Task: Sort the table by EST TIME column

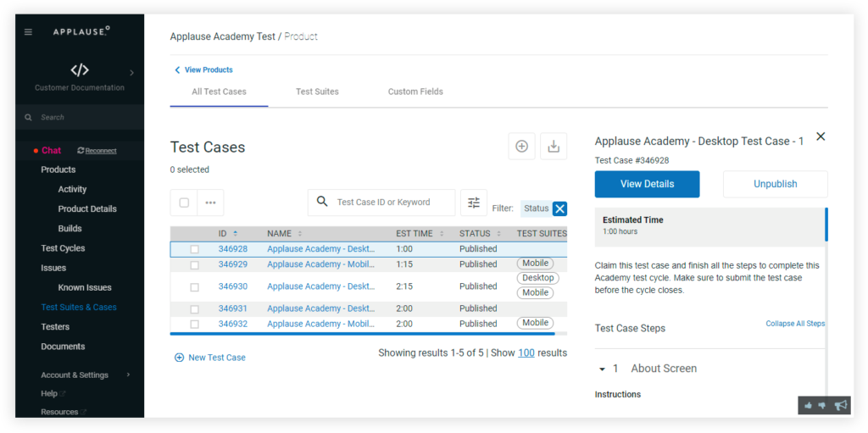Action: pyautogui.click(x=420, y=234)
